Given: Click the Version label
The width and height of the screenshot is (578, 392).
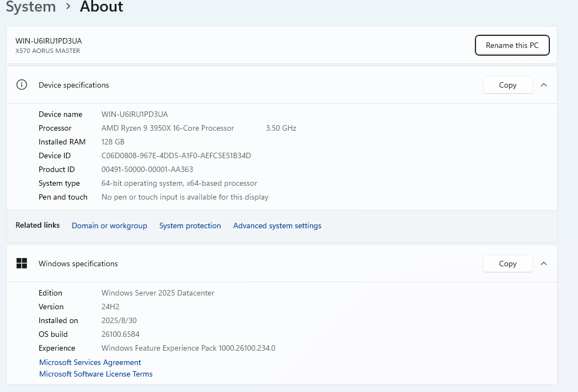Looking at the screenshot, I should pyautogui.click(x=51, y=307).
